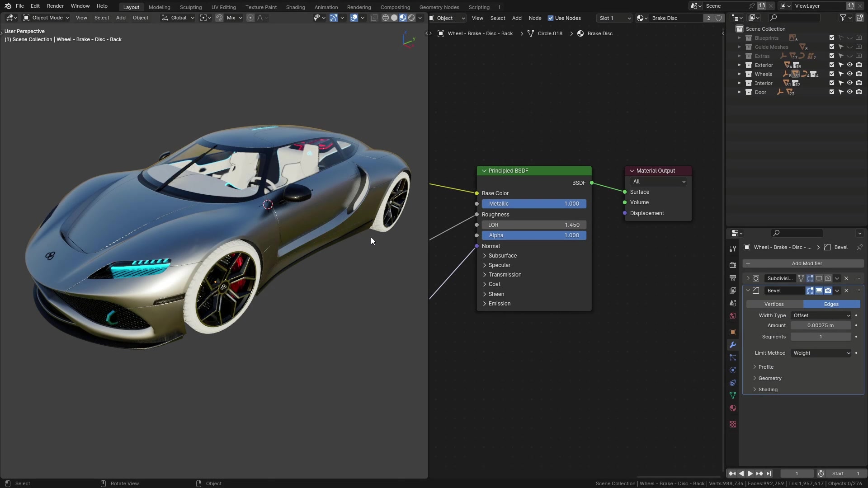The height and width of the screenshot is (488, 868).
Task: Open the Particles properties tab
Action: pyautogui.click(x=733, y=357)
